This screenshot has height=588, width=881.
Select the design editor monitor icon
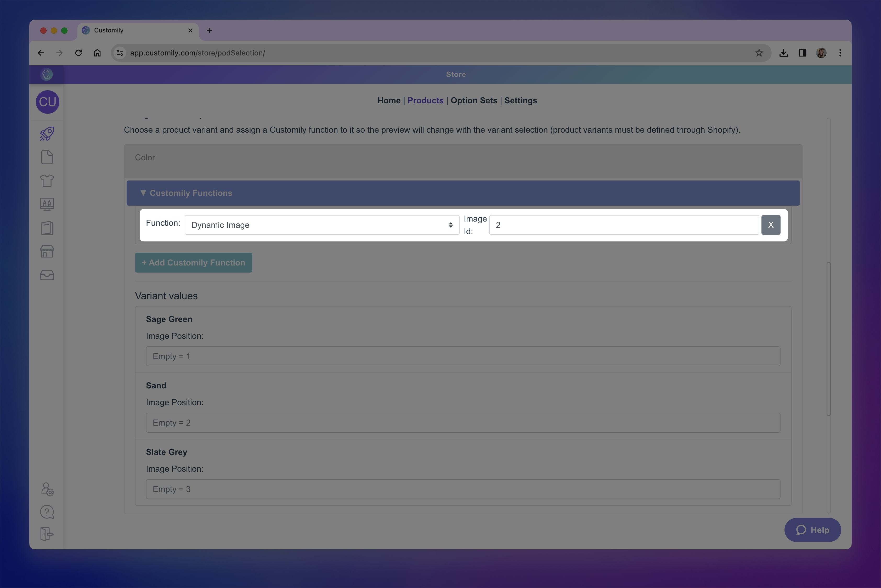[x=47, y=204]
